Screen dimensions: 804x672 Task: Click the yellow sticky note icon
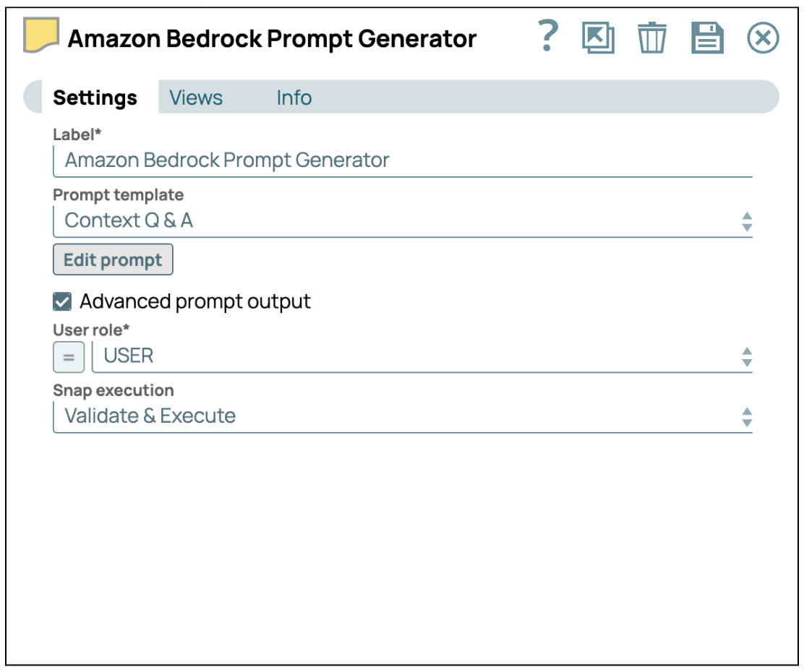42,36
